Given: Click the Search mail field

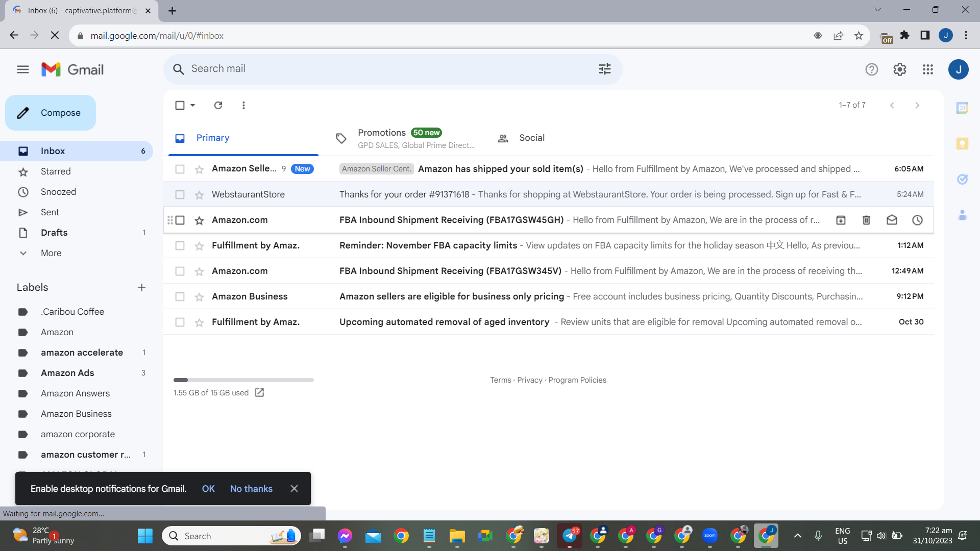Looking at the screenshot, I should 393,69.
